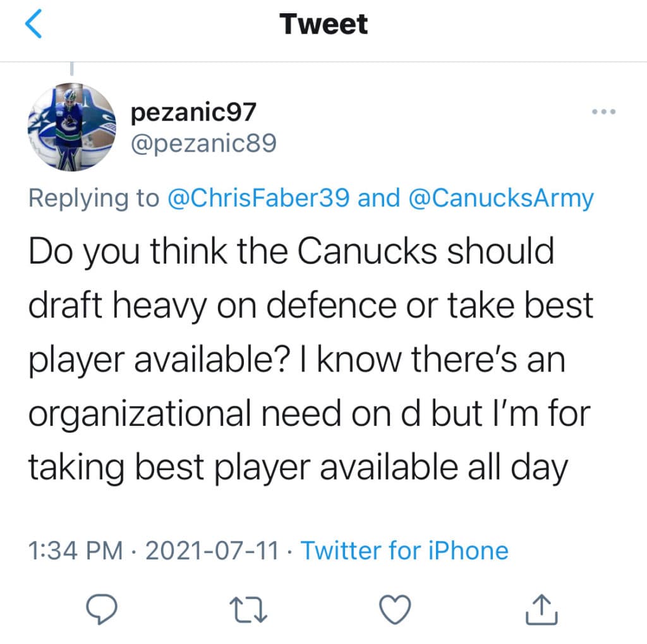The image size is (647, 644).
Task: Tap the line 'taking best player available all day'
Action: tap(298, 468)
